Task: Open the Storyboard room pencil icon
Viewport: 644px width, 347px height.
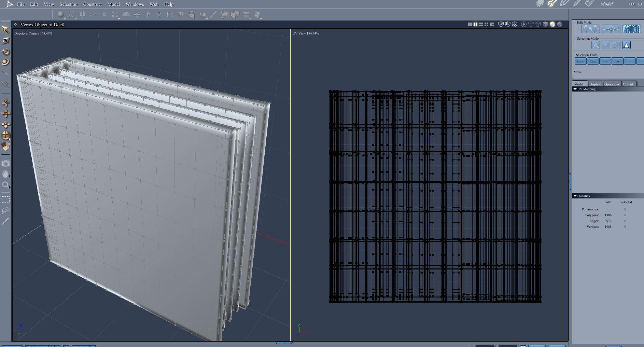Action: tap(564, 4)
